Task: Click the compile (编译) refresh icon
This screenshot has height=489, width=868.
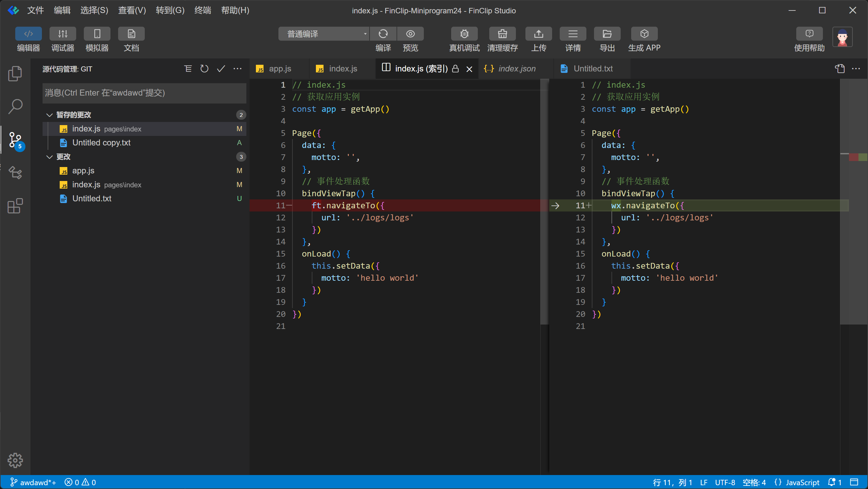Action: tap(383, 34)
